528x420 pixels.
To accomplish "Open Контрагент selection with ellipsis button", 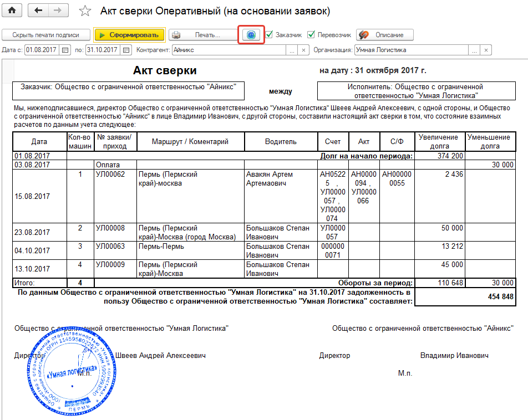I will (292, 50).
